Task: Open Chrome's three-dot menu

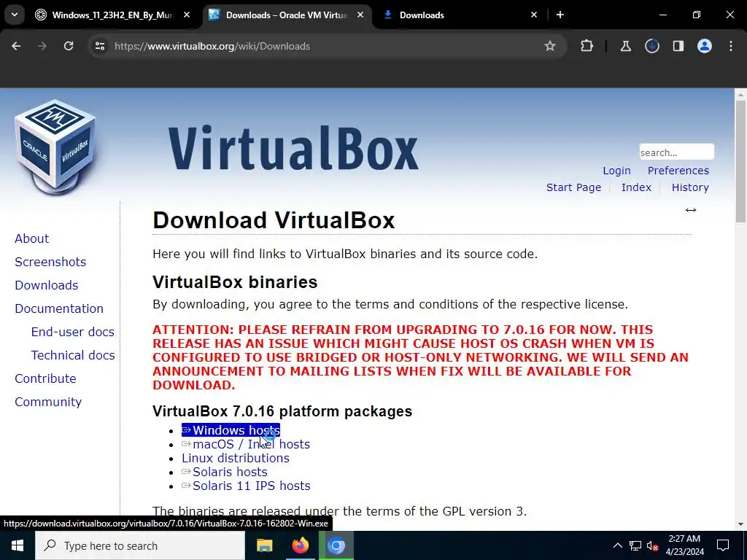Action: (731, 46)
